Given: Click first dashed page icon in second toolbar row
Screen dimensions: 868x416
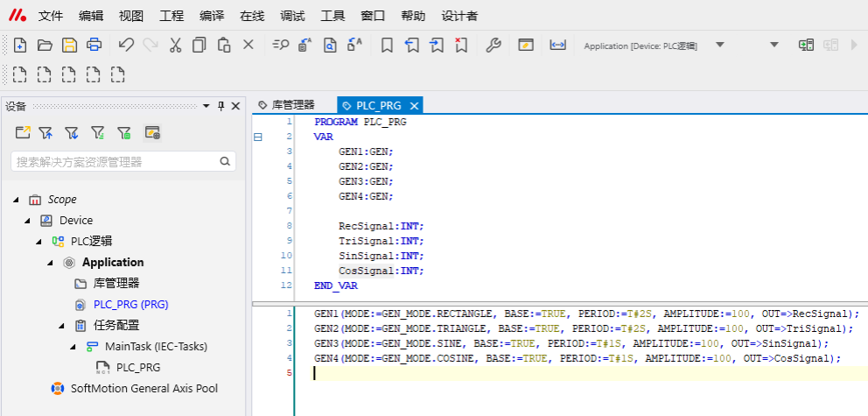Looking at the screenshot, I should [20, 74].
